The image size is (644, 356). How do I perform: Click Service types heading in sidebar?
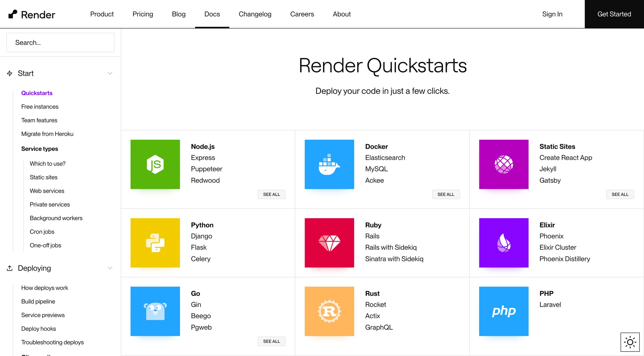coord(39,149)
